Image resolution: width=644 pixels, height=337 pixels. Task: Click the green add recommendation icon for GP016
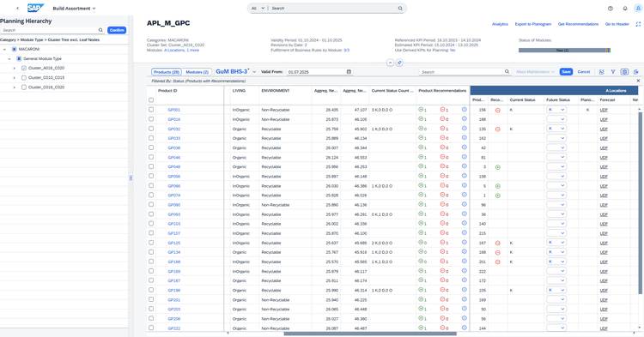tap(421, 119)
